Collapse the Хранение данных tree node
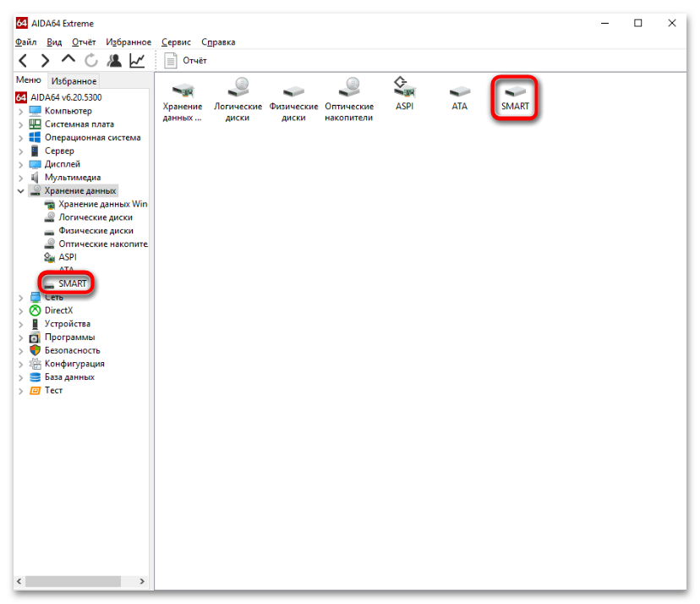 pos(20,191)
